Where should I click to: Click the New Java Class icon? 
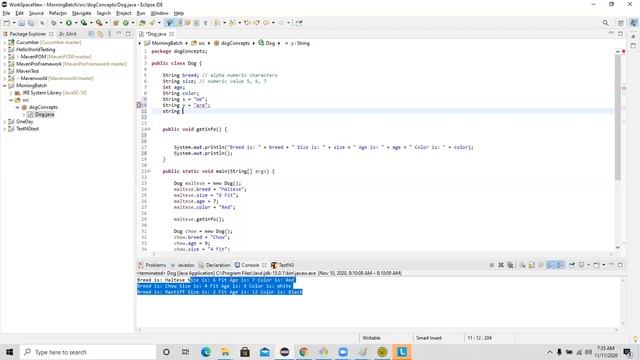click(x=126, y=23)
